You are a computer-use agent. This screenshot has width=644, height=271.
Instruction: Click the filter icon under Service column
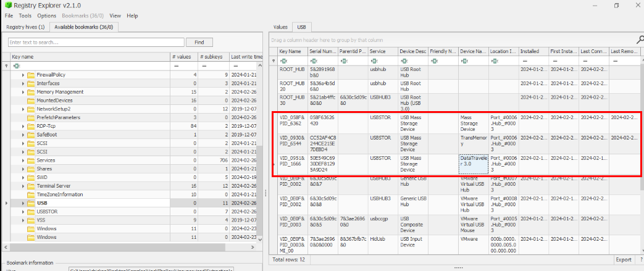coord(373,61)
